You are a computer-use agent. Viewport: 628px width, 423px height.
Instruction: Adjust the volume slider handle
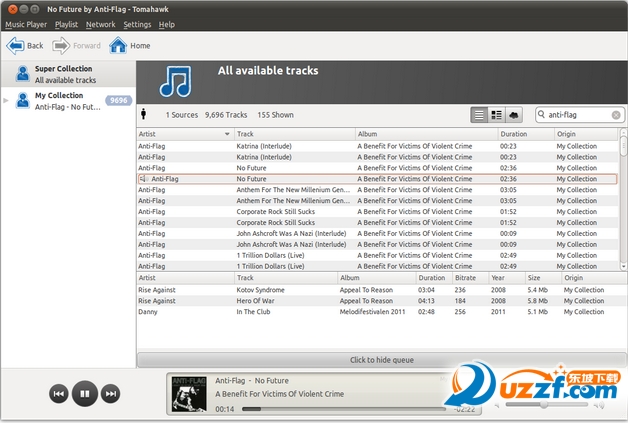coord(543,404)
